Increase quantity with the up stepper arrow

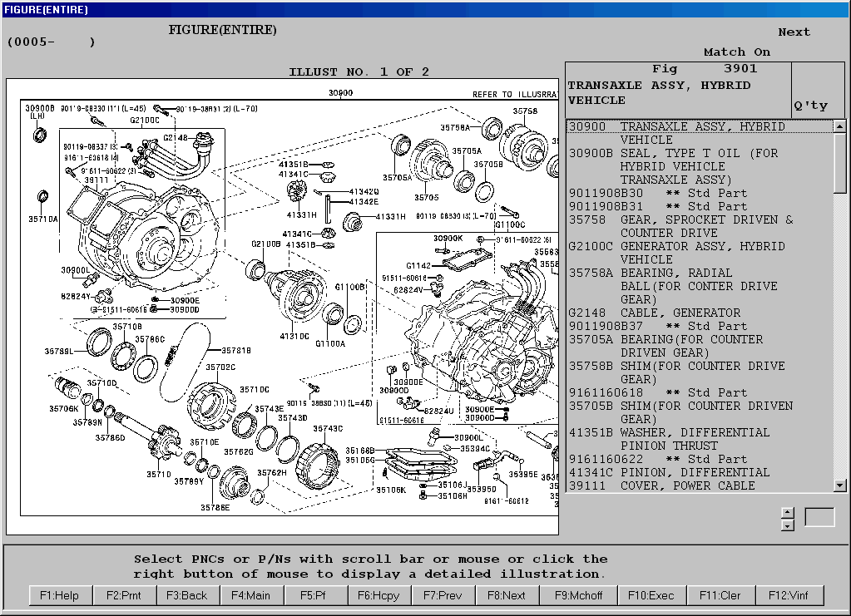click(x=788, y=512)
